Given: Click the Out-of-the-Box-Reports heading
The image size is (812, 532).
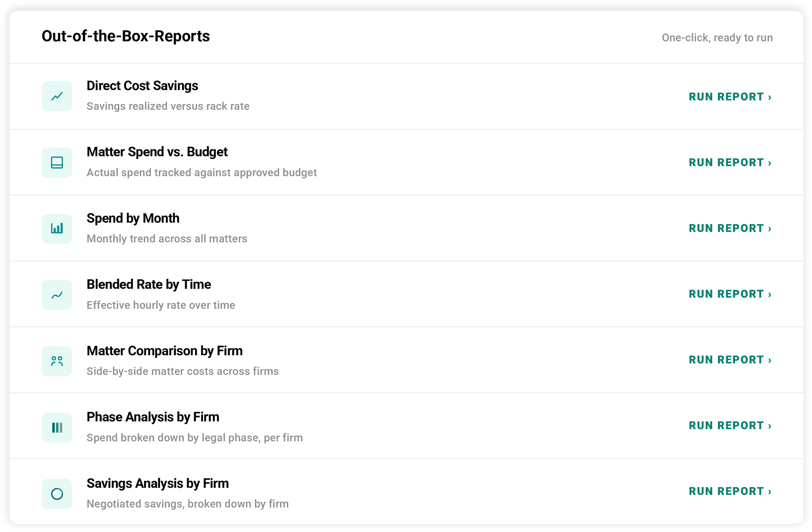Looking at the screenshot, I should tap(126, 36).
